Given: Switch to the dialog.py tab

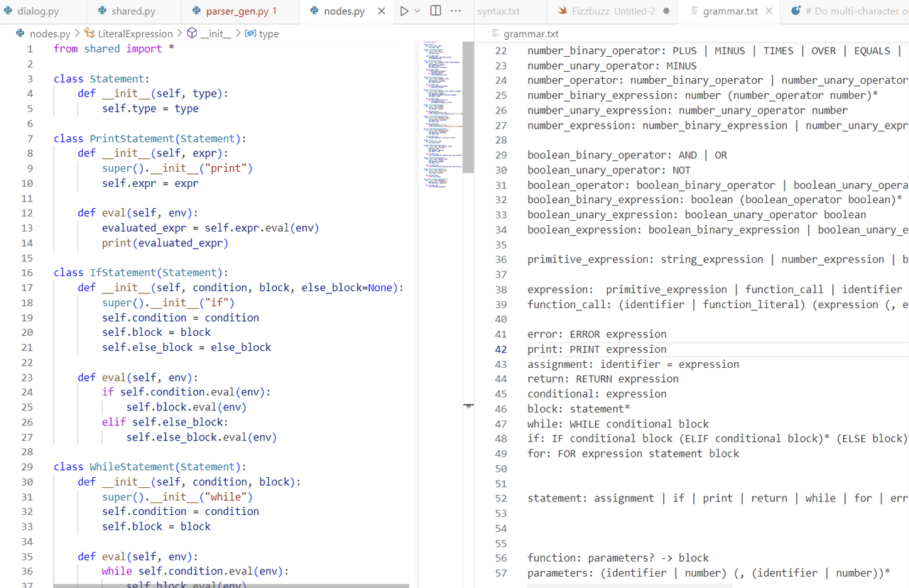Looking at the screenshot, I should click(x=38, y=11).
